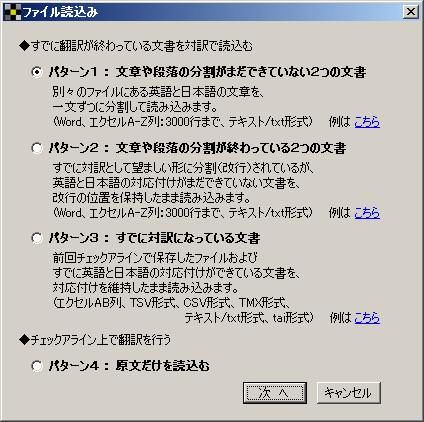Click the app icon in the title bar
This screenshot has height=422, width=424.
tap(13, 12)
